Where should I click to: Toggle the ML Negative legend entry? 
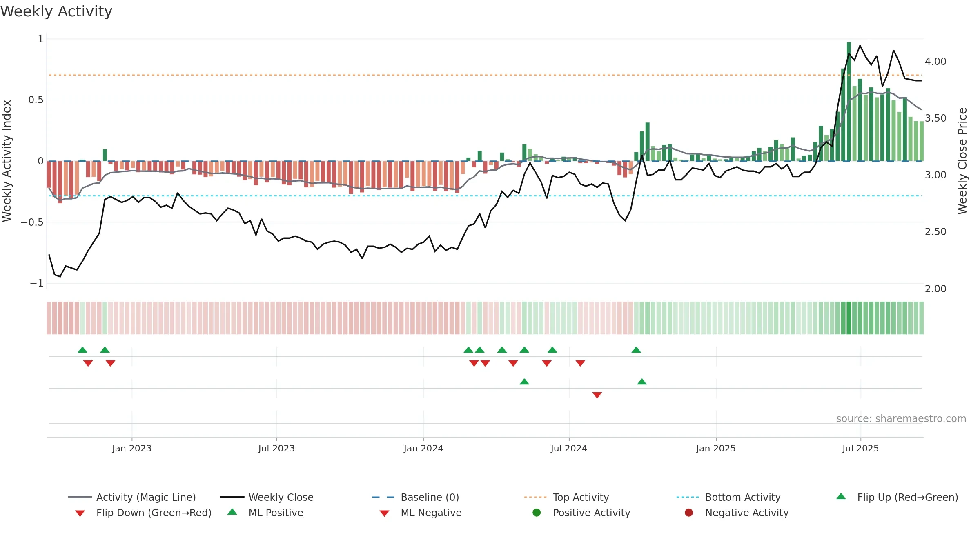(421, 513)
